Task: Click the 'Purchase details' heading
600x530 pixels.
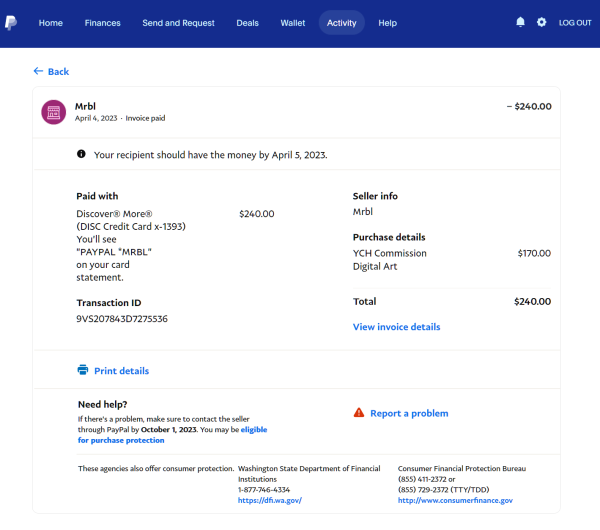Action: point(389,237)
